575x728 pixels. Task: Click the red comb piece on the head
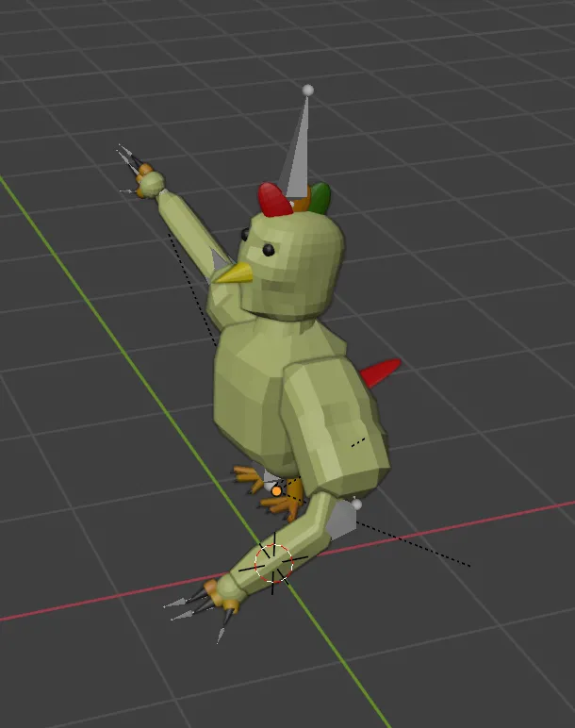[x=274, y=200]
